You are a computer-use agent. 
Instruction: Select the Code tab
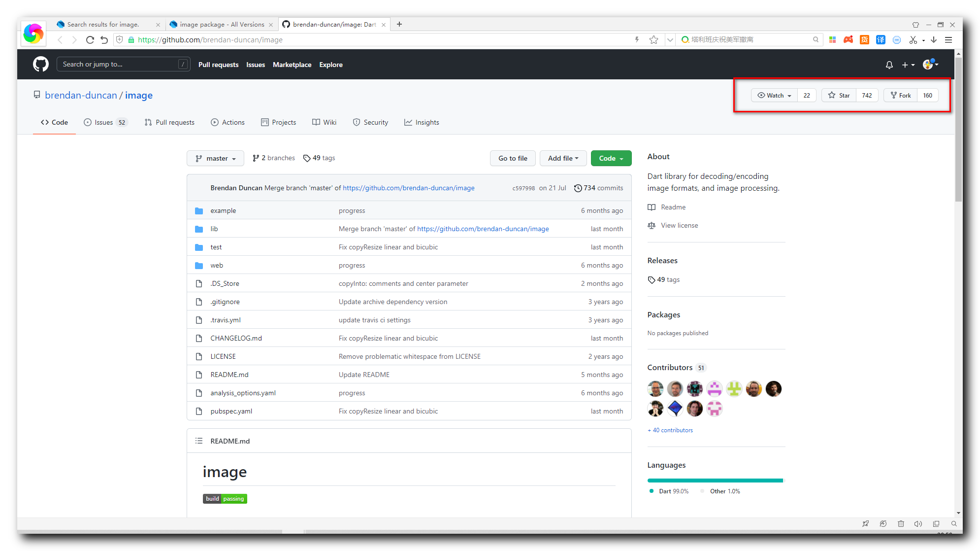coord(55,122)
